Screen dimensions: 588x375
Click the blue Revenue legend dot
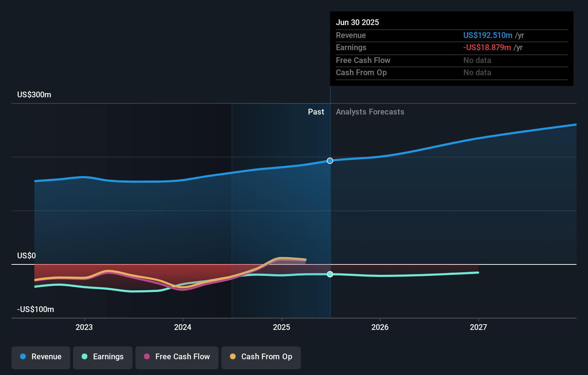tap(23, 357)
